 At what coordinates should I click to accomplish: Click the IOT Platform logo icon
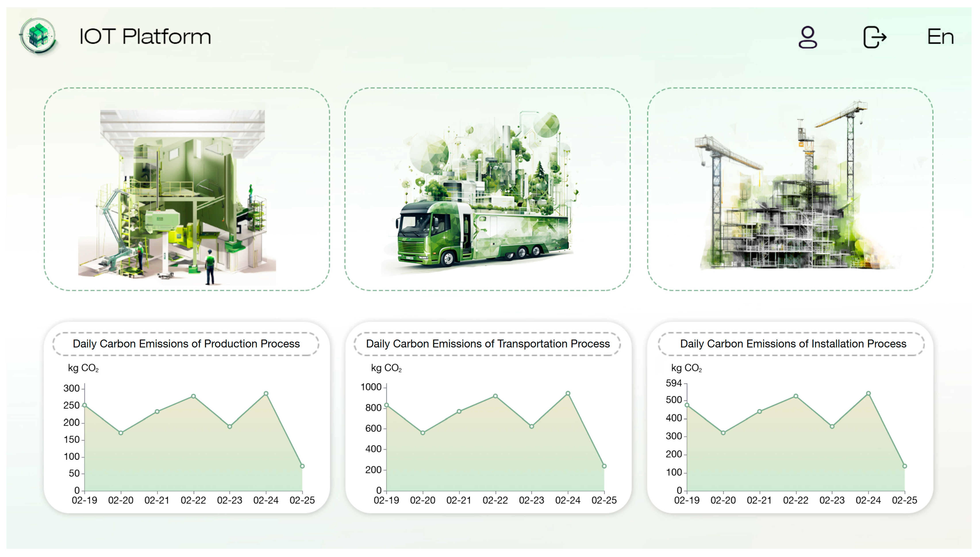click(38, 36)
